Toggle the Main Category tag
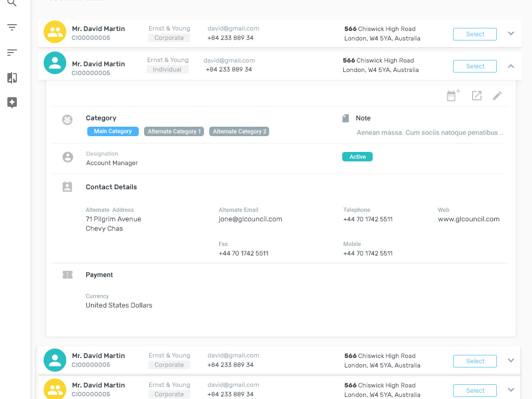The height and width of the screenshot is (399, 532). pos(112,131)
